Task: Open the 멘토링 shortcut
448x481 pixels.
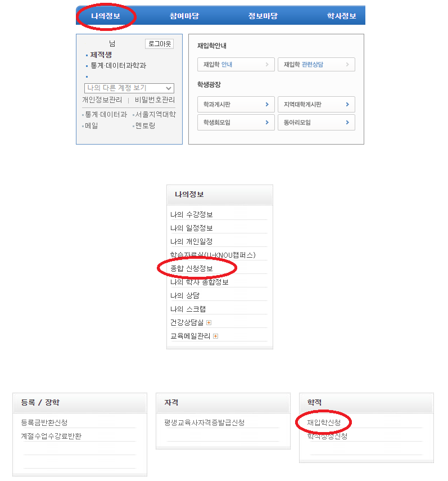Action: (145, 125)
